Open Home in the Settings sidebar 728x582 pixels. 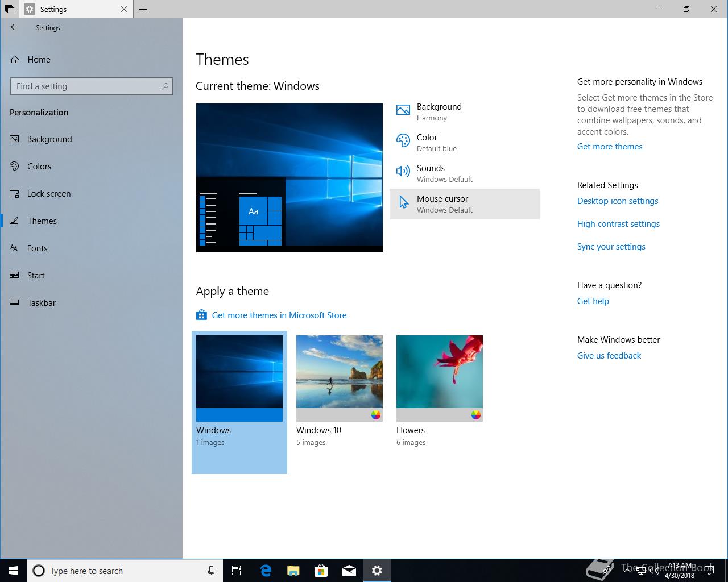pos(91,59)
